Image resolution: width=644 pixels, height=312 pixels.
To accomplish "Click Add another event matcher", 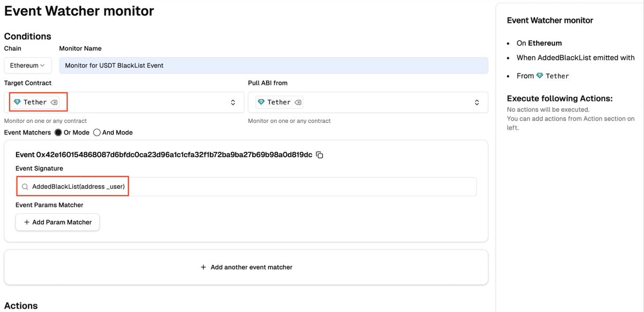I will pos(246,267).
